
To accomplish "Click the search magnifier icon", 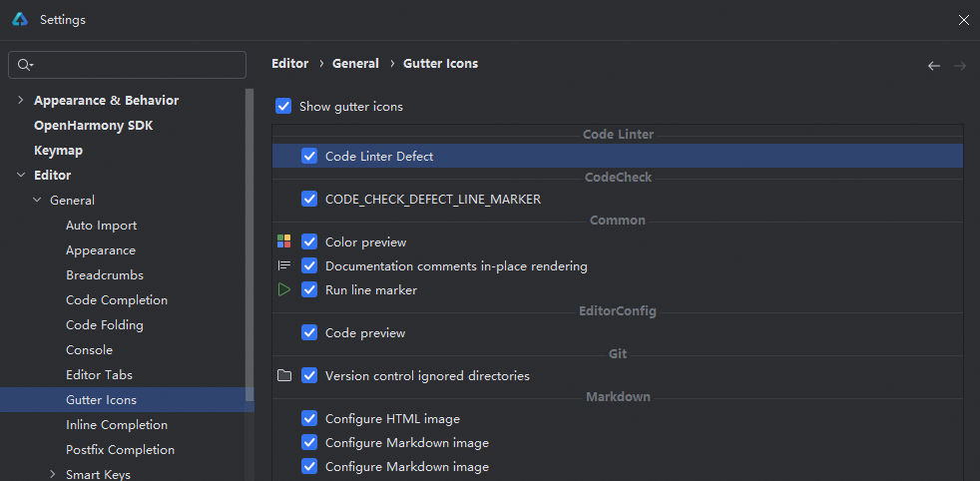I will tap(25, 65).
